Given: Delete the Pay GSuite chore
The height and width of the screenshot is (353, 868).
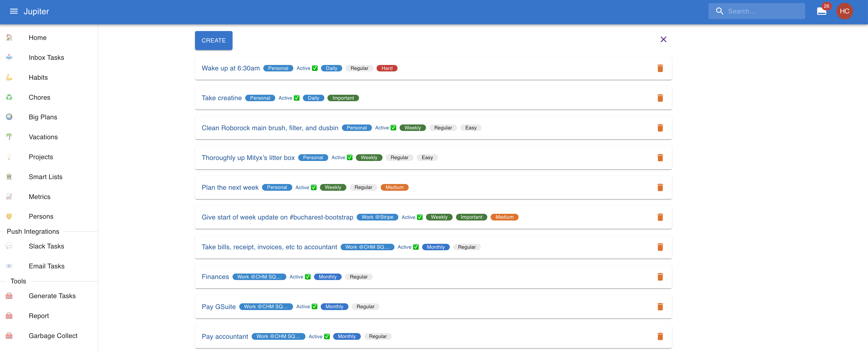Looking at the screenshot, I should point(660,307).
